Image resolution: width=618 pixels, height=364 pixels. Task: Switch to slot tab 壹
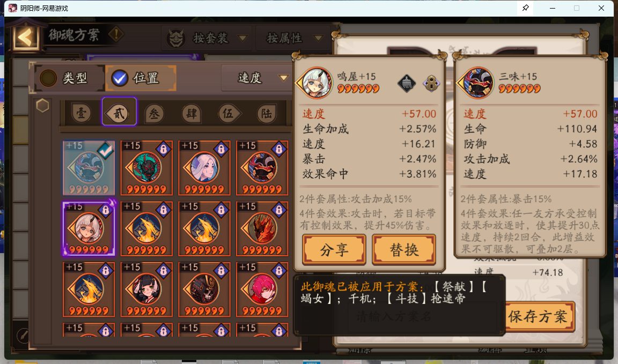82,114
